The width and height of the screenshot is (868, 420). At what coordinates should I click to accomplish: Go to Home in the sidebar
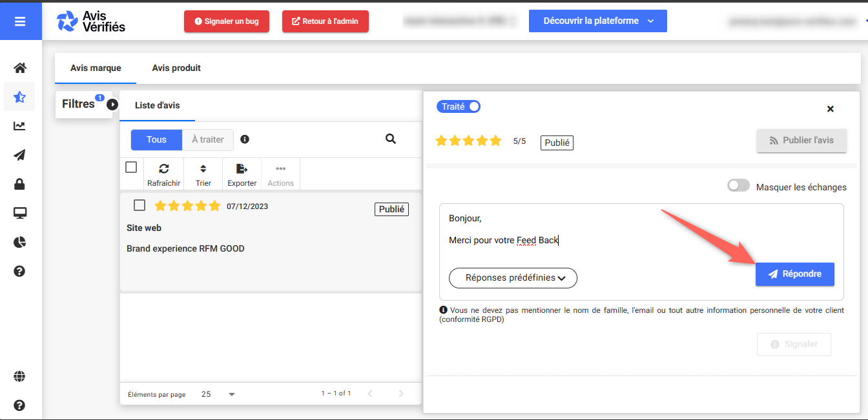point(20,68)
